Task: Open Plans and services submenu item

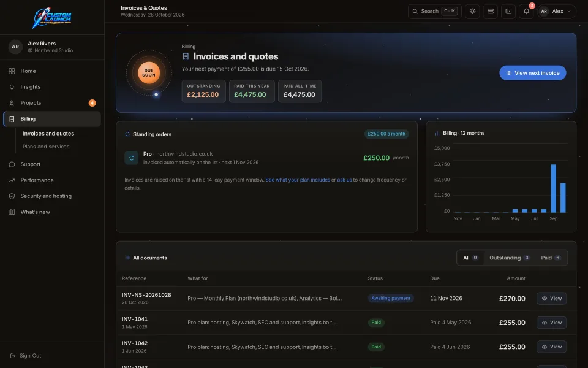Action: [x=46, y=147]
